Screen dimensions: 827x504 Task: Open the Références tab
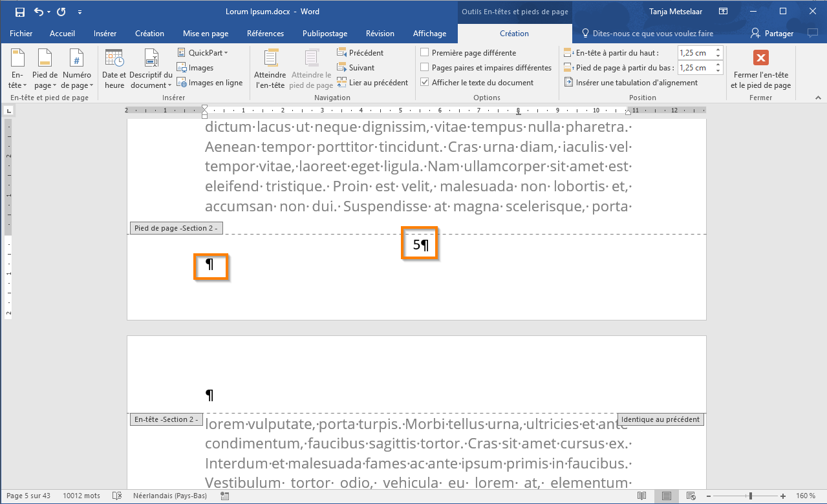pyautogui.click(x=265, y=34)
